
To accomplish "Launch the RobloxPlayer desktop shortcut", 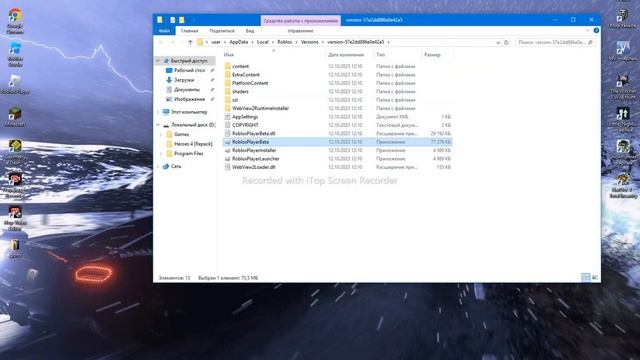I will (x=15, y=85).
